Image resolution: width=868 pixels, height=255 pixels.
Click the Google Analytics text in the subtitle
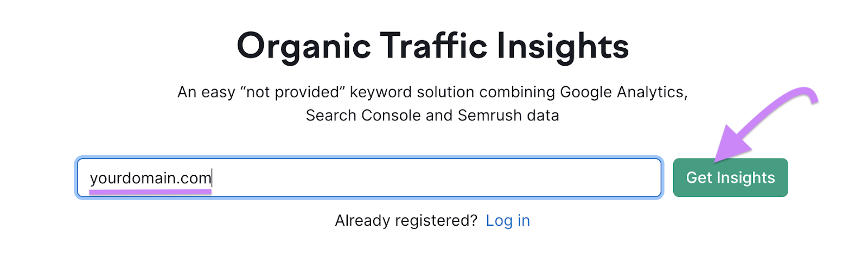coord(623,92)
